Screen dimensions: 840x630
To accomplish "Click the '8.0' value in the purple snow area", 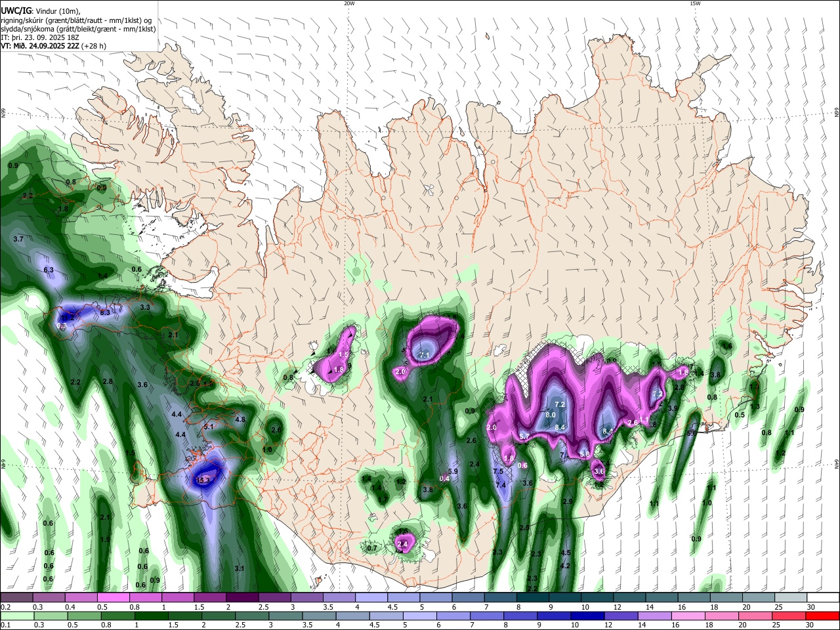I will pos(551,415).
